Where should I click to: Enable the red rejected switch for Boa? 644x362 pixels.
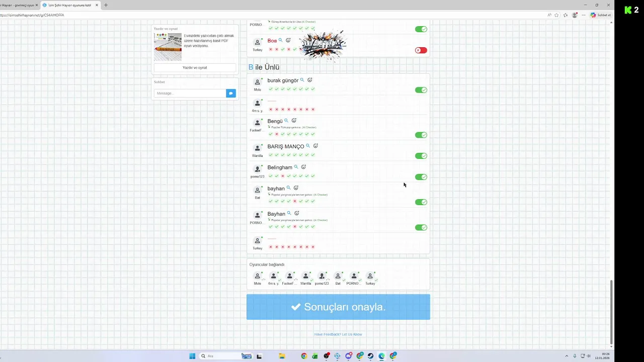(x=421, y=50)
